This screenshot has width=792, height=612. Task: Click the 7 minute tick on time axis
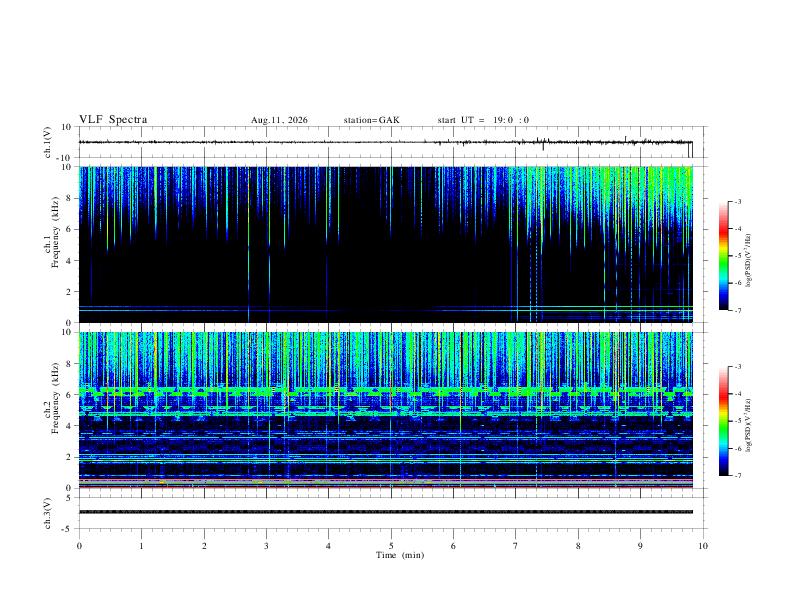point(516,546)
